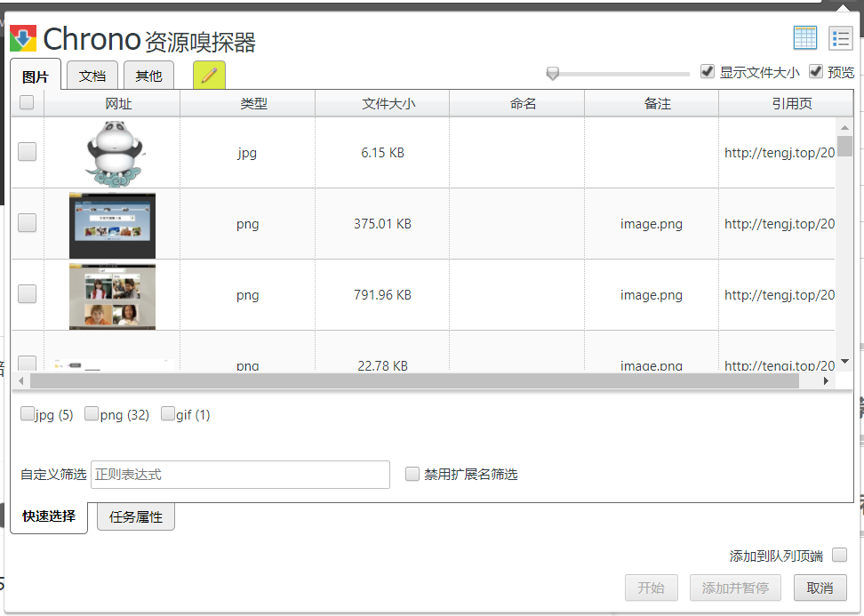Check the 375.01 KB png row checkbox
The width and height of the screenshot is (864, 616).
pos(27,223)
